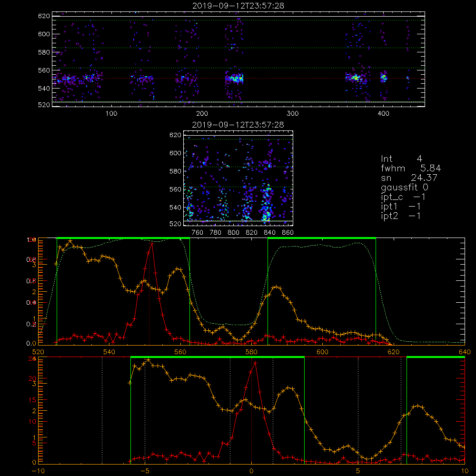Click x-axis label 200 under the top plot
Viewport: 476px width, 476px height.
[202, 114]
